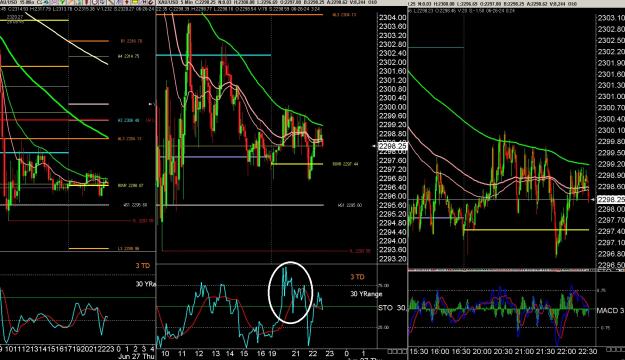Click the HS1 2295.00 level label in middle chart
Viewport: 625px width, 360px height.
[350, 205]
